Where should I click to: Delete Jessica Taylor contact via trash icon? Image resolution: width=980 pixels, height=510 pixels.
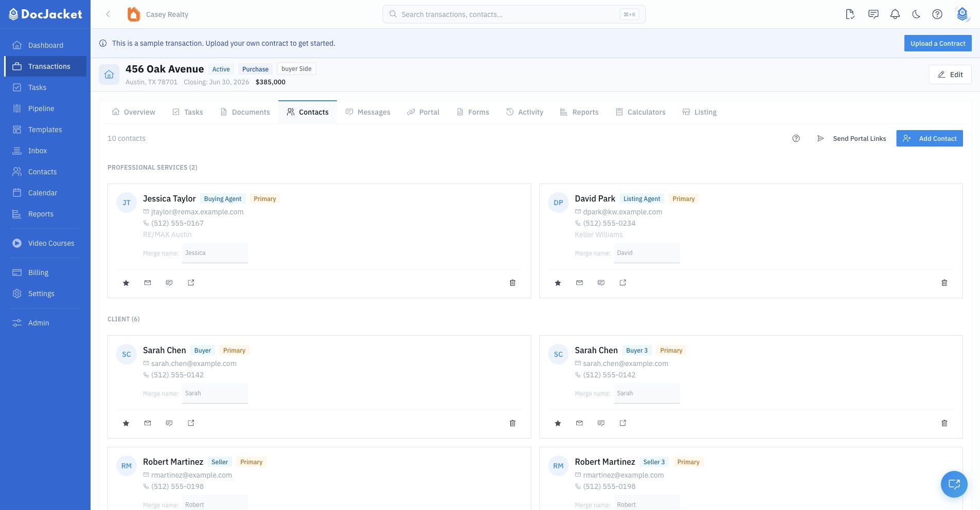click(x=512, y=283)
